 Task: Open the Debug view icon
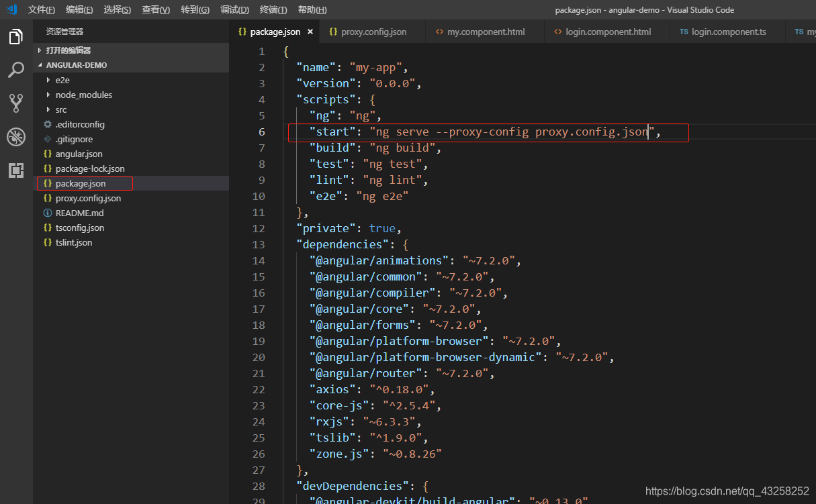pos(16,137)
